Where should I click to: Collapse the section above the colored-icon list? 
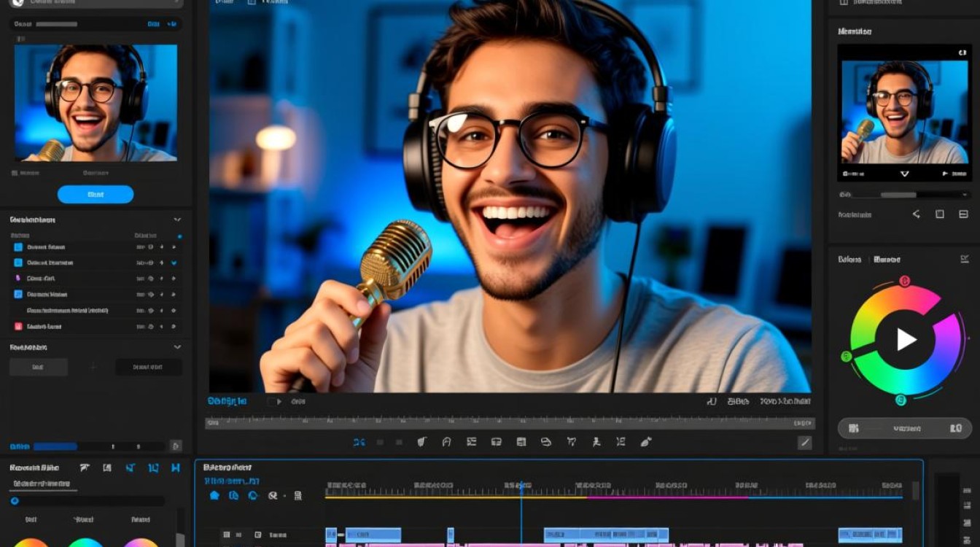tap(177, 220)
